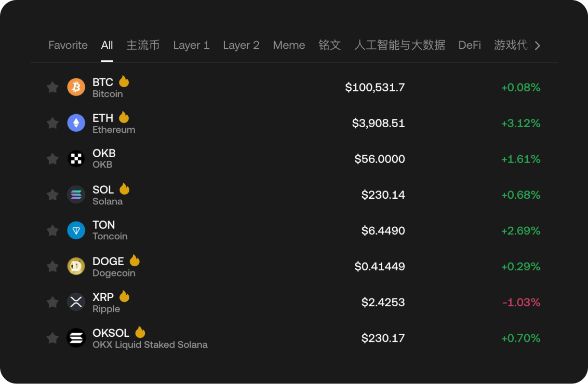
Task: Click the flame icon next to BTC
Action: click(x=124, y=81)
